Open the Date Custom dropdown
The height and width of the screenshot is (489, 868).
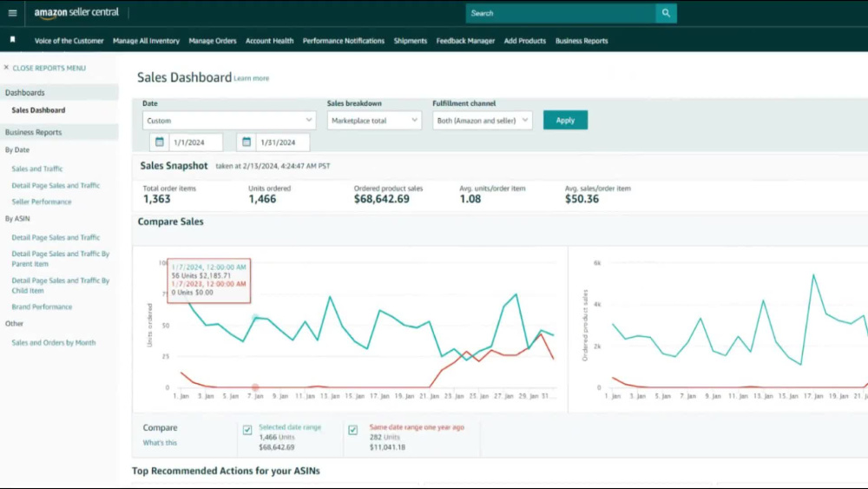229,120
